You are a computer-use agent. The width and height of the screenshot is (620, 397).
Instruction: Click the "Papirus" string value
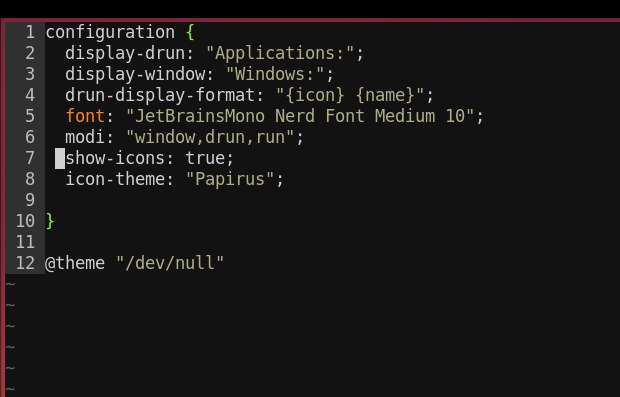pyautogui.click(x=230, y=179)
